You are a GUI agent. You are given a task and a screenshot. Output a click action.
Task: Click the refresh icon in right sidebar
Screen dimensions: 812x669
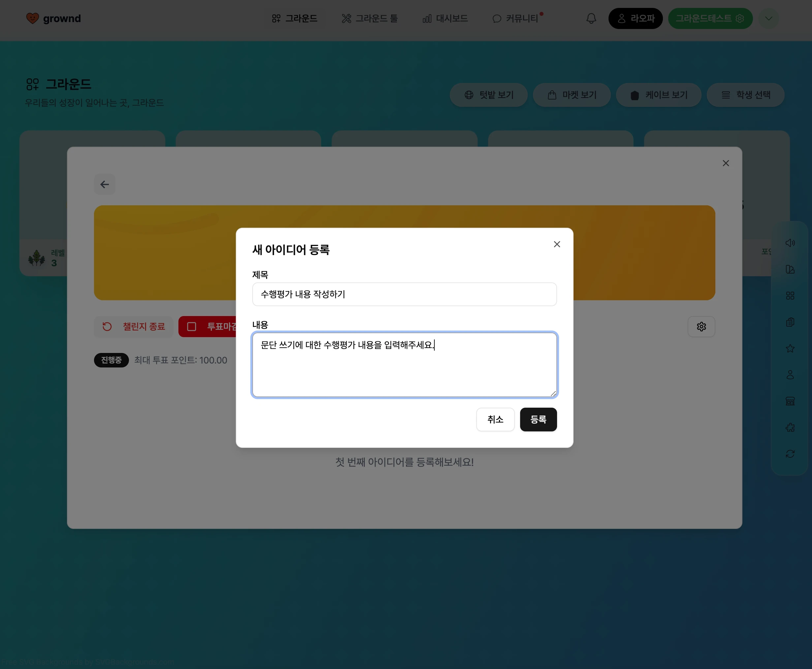790,453
